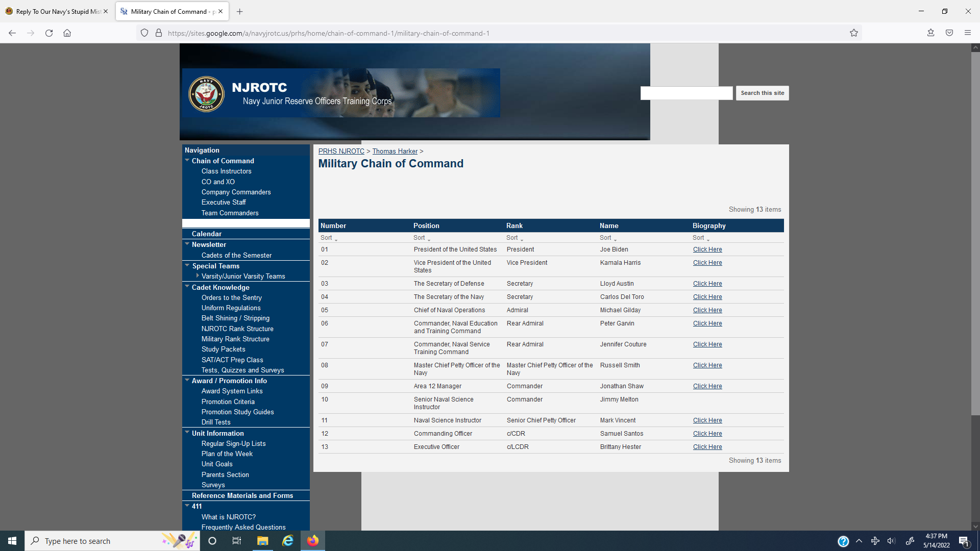Expand Varsity/Junior Varsity Teams subtree

click(198, 275)
